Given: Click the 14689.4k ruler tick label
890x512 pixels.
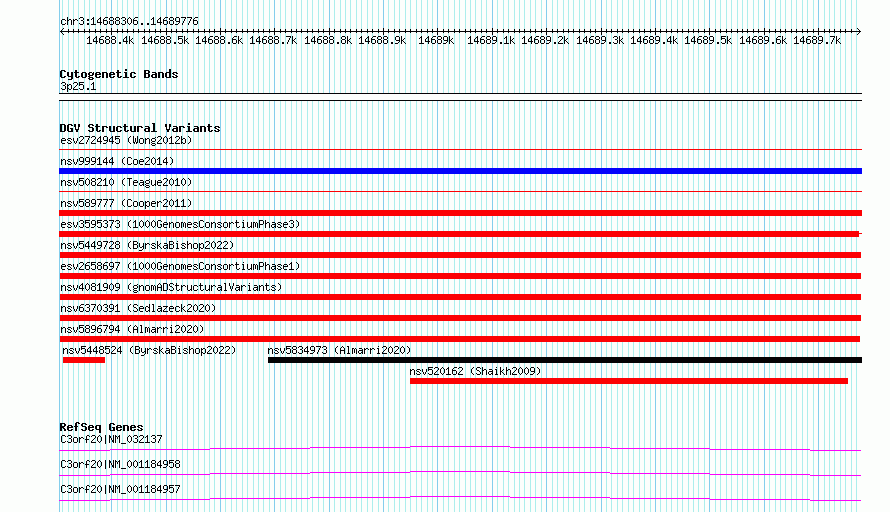Looking at the screenshot, I should pos(654,40).
